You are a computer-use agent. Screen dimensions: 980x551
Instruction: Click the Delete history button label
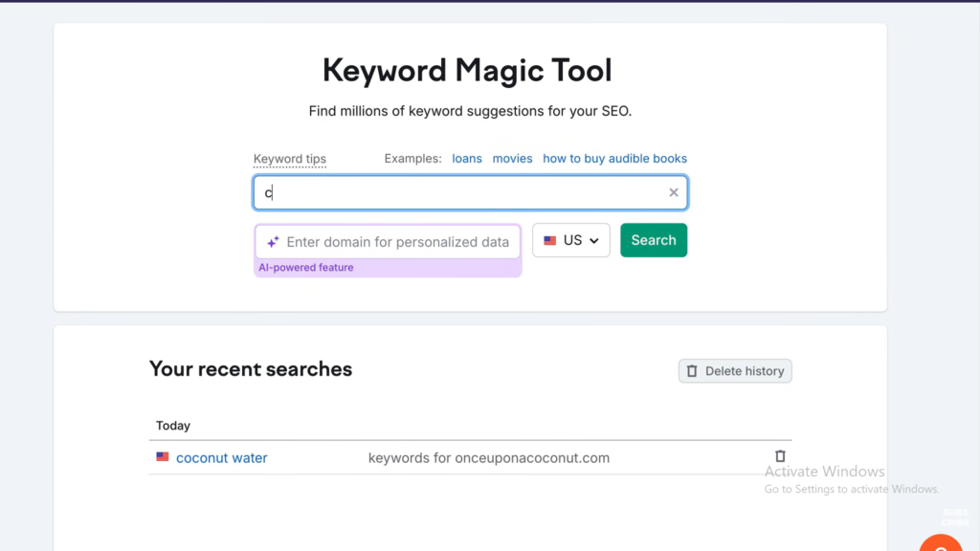[745, 371]
